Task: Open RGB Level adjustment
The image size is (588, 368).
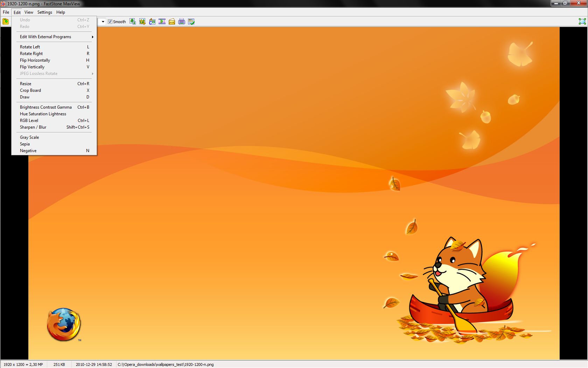Action: tap(54, 121)
